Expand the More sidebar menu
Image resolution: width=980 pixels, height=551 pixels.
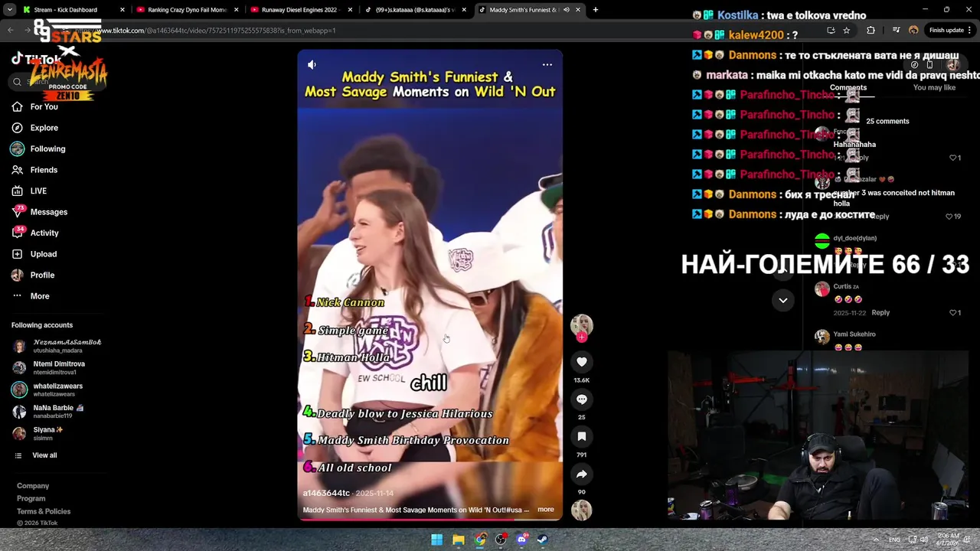(x=31, y=296)
